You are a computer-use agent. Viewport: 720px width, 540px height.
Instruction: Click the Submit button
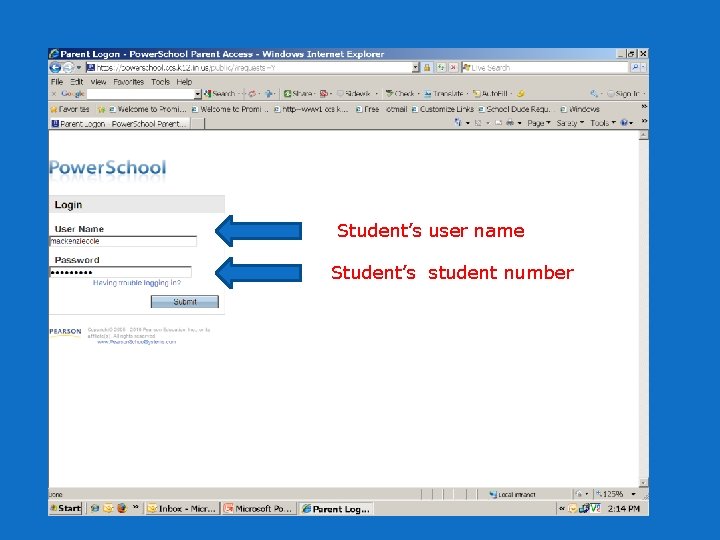click(x=185, y=302)
